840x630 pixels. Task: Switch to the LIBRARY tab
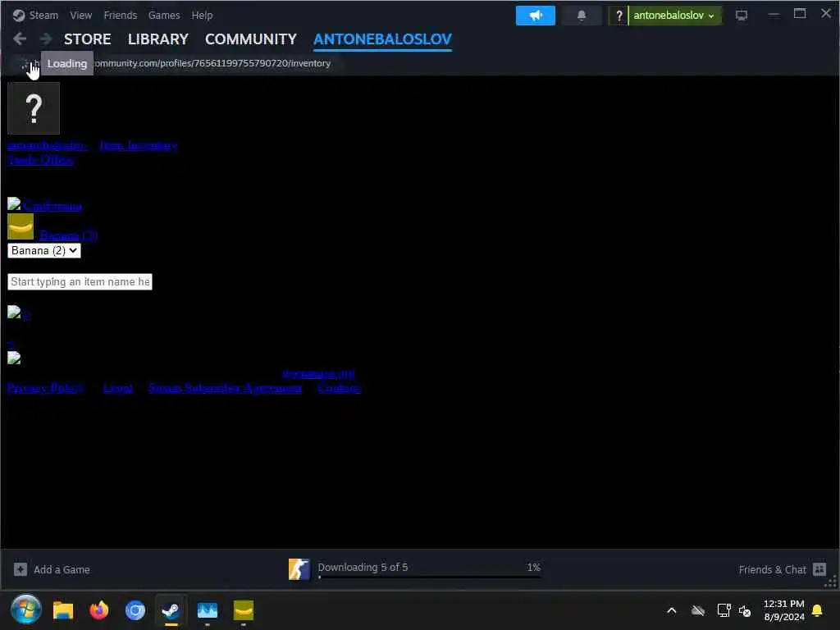pos(158,39)
